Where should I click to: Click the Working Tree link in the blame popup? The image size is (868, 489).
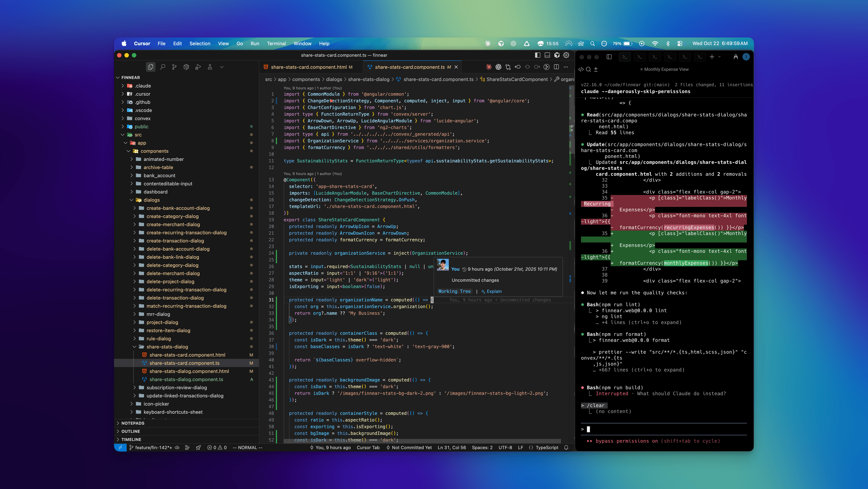[x=454, y=291]
